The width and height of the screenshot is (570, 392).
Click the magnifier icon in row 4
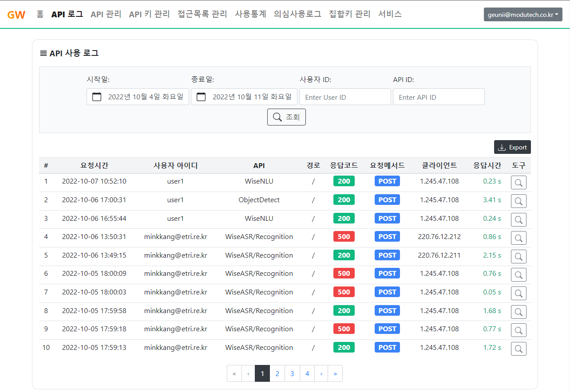point(519,238)
